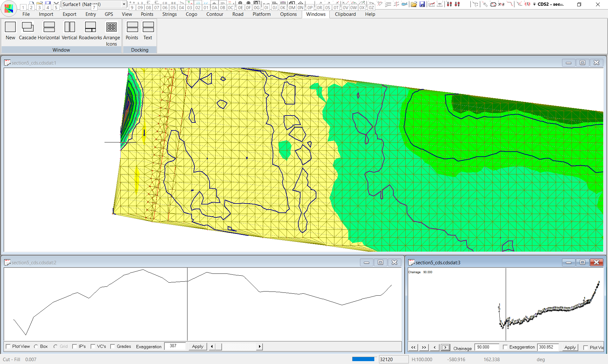608x364 pixels.
Task: Open the Contour menu
Action: 215,14
